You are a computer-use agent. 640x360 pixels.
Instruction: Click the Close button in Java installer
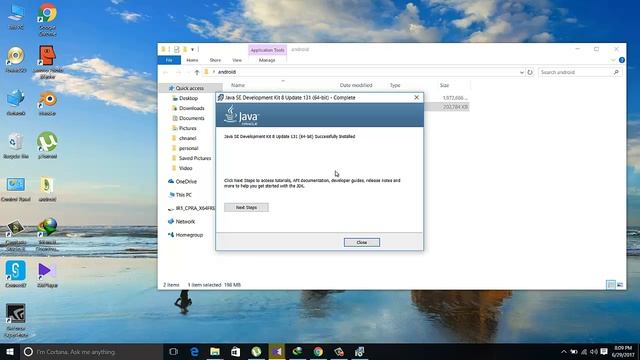(362, 242)
